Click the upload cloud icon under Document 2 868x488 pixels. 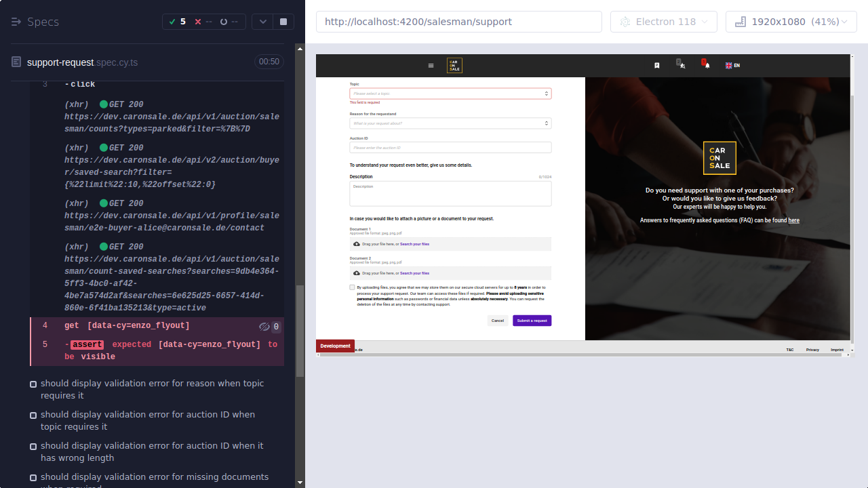coord(356,272)
